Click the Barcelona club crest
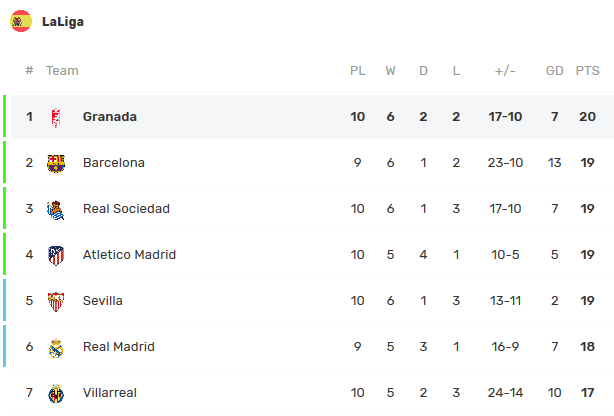Image resolution: width=614 pixels, height=416 pixels. point(56,163)
